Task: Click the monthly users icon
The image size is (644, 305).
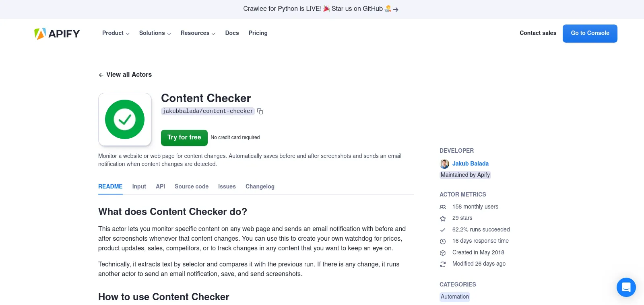Action: (443, 207)
